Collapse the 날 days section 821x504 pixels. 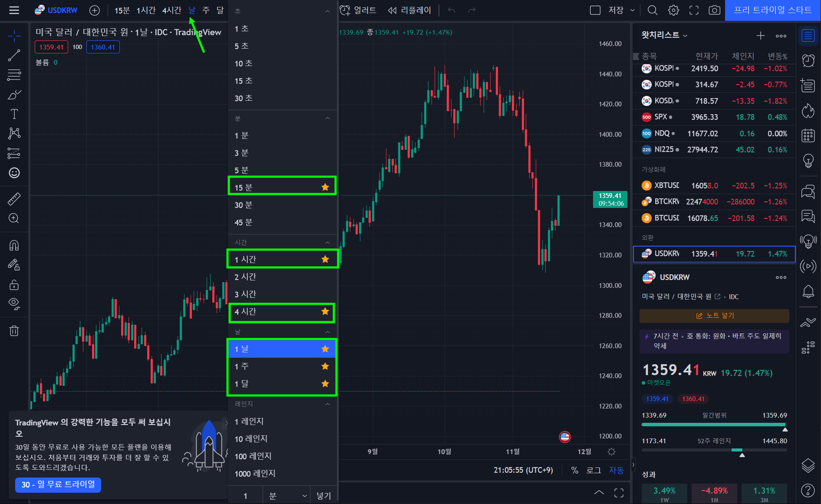(328, 332)
